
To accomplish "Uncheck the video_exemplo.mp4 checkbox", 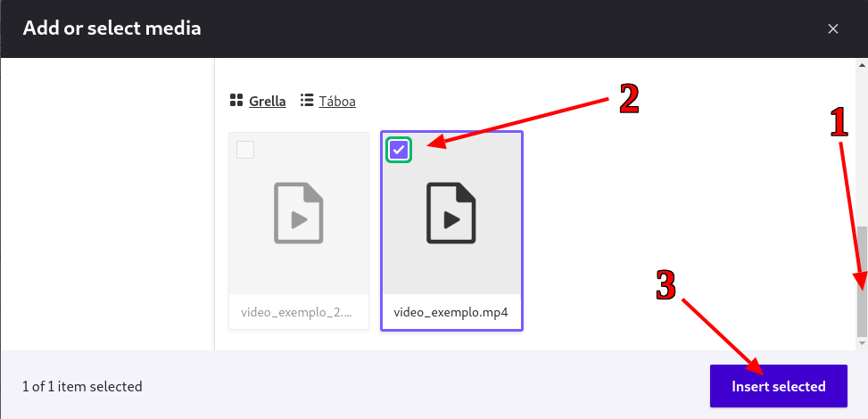I will (x=399, y=150).
